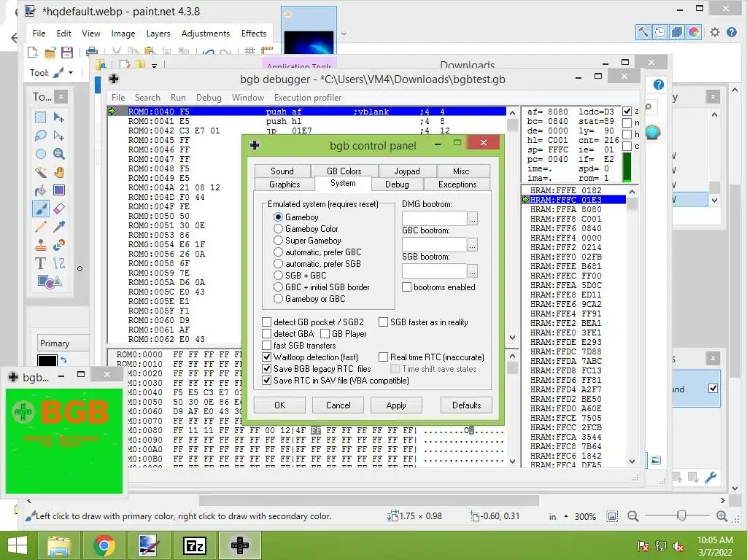Click the Defaults button
Screen dimensions: 747x560
point(466,405)
